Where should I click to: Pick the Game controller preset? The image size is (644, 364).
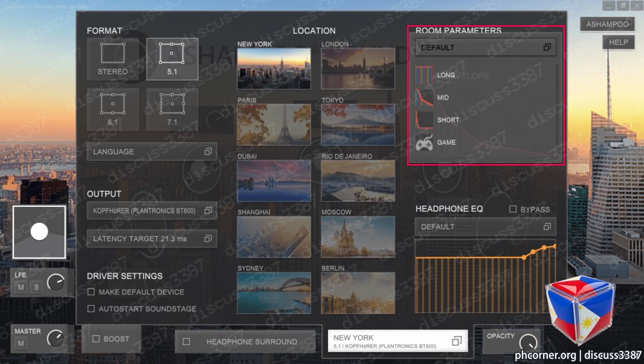coord(424,142)
